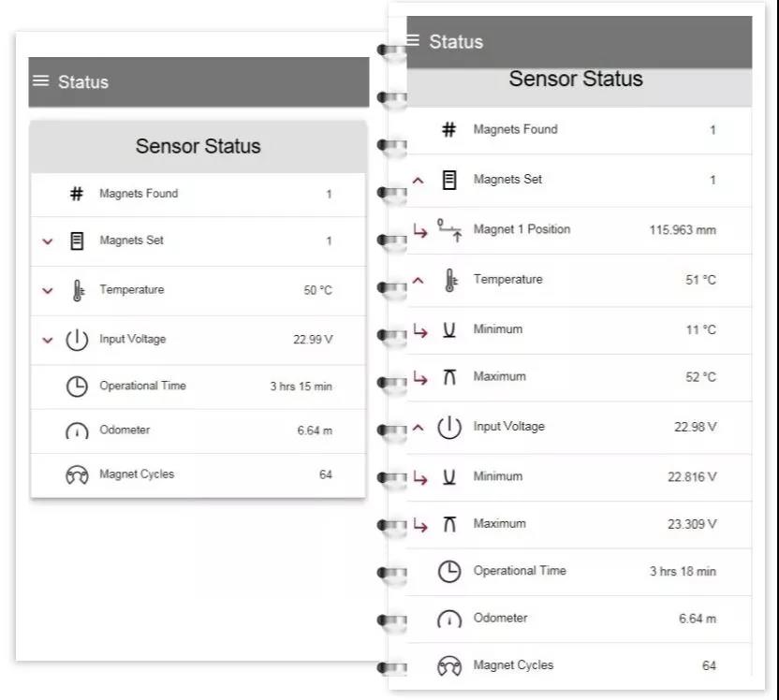This screenshot has height=700, width=779.
Task: Click the Magnet 1 Position icon
Action: point(449,229)
